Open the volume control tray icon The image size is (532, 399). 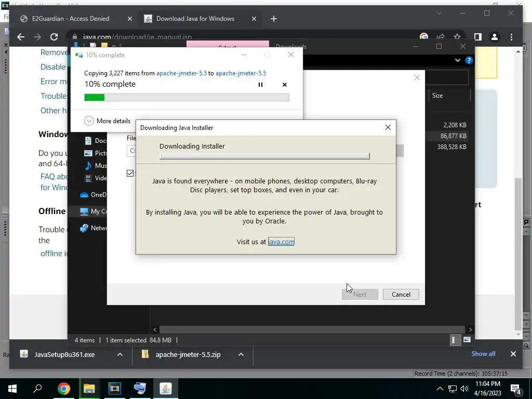[x=464, y=389]
